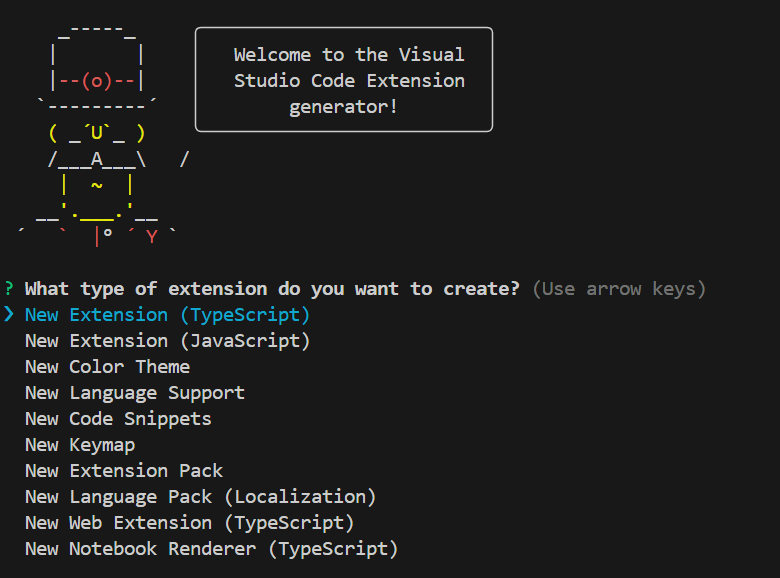Select New Web Extension (TypeScript)
This screenshot has height=578, width=780.
click(x=190, y=523)
